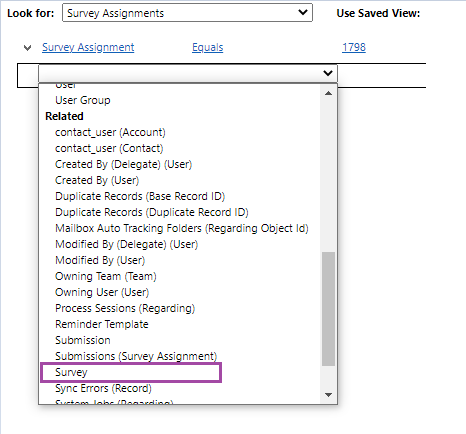The height and width of the screenshot is (434, 466).
Task: Select Duplicate Records (Base Record ID)
Action: [140, 196]
